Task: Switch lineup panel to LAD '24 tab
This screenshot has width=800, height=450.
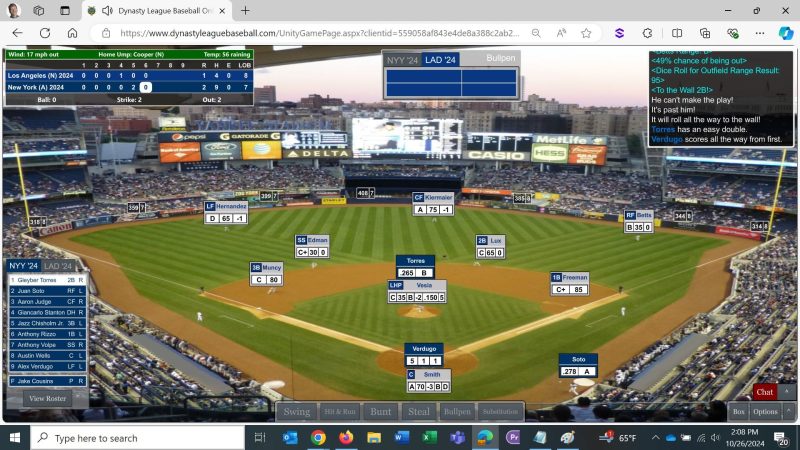Action: pos(59,266)
